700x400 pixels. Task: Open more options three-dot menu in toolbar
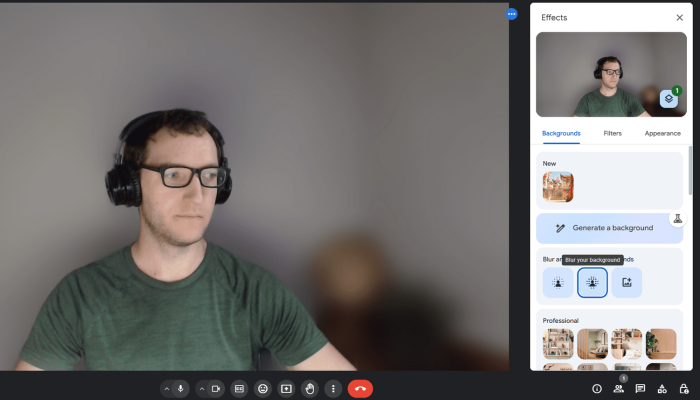(333, 388)
